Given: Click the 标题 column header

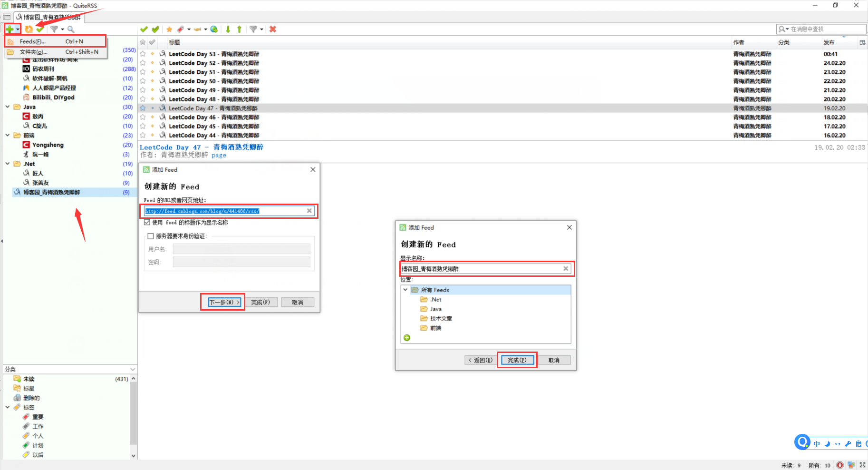Looking at the screenshot, I should coord(174,42).
